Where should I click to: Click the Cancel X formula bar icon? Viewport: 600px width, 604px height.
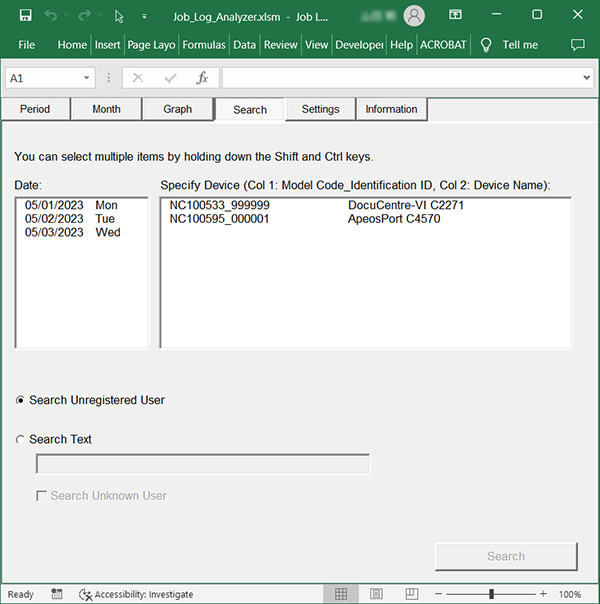pos(138,78)
